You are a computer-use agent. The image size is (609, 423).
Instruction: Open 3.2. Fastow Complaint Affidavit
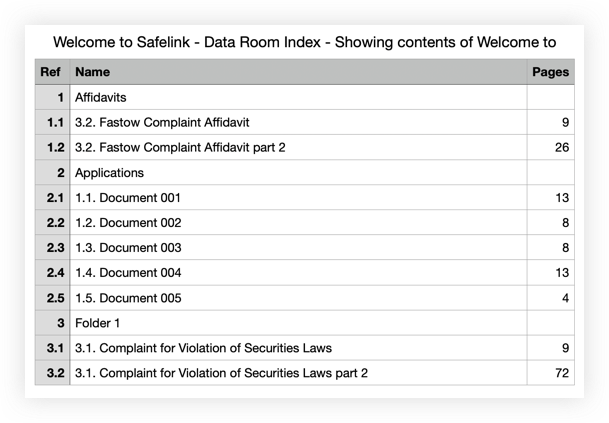(x=161, y=123)
